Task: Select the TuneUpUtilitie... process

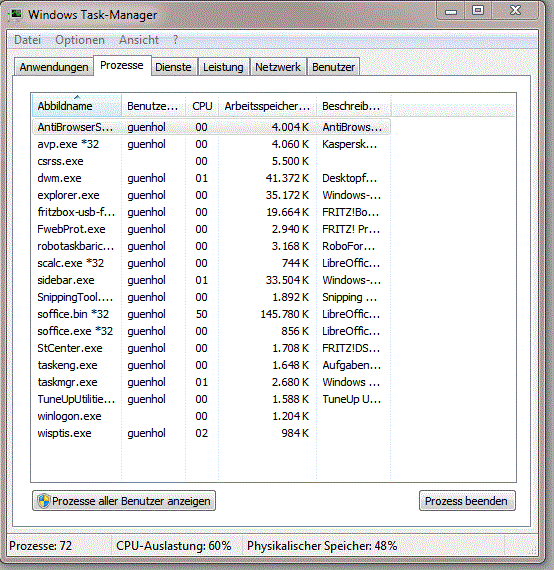Action: [211, 399]
